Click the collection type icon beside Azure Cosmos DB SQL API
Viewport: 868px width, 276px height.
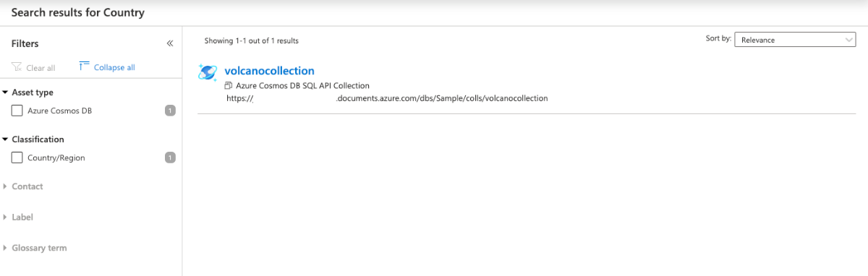coord(229,85)
